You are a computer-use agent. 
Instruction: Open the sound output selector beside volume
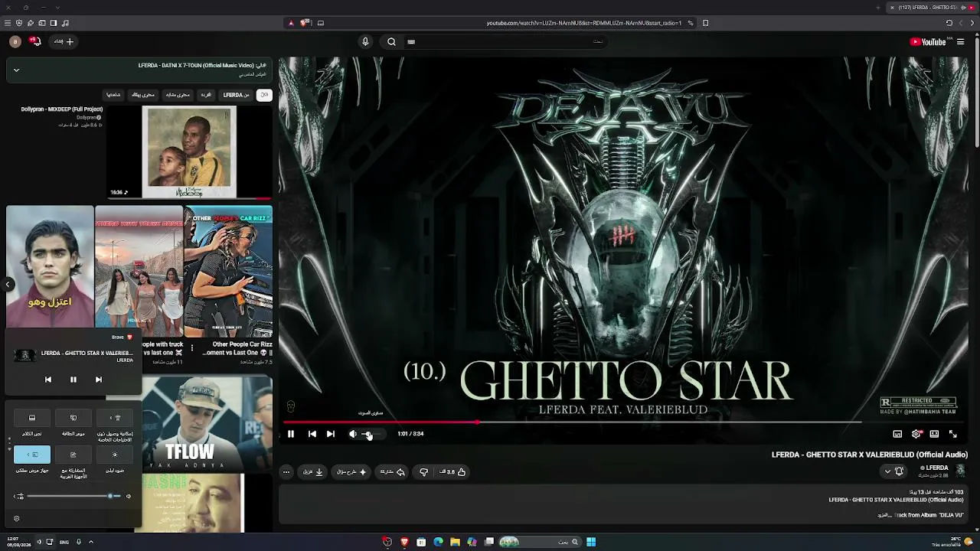19,497
